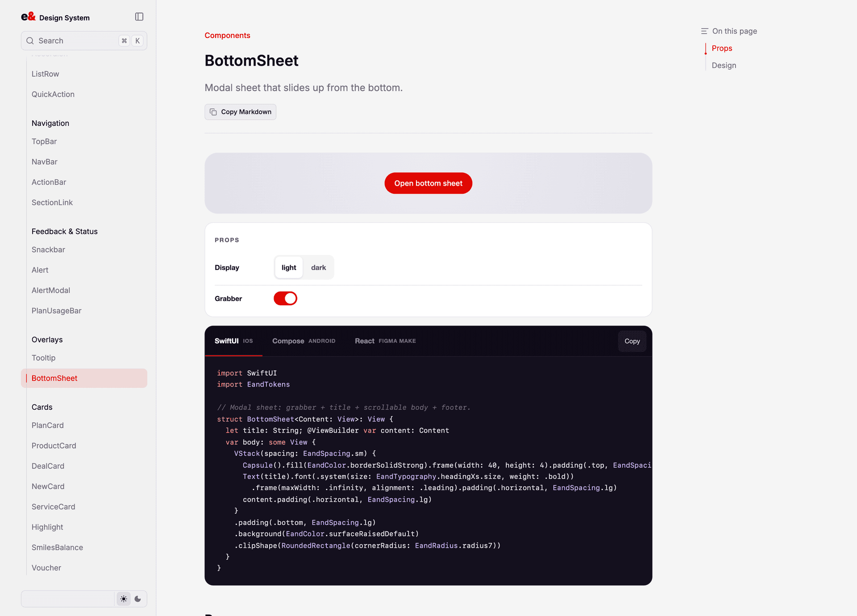Click the Overlays section heading
The image size is (857, 616).
(47, 340)
